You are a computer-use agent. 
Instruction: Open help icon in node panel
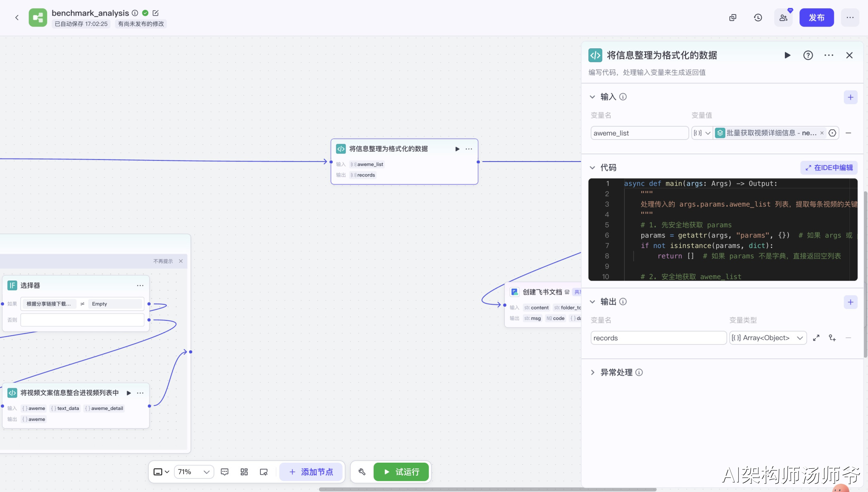tap(808, 55)
